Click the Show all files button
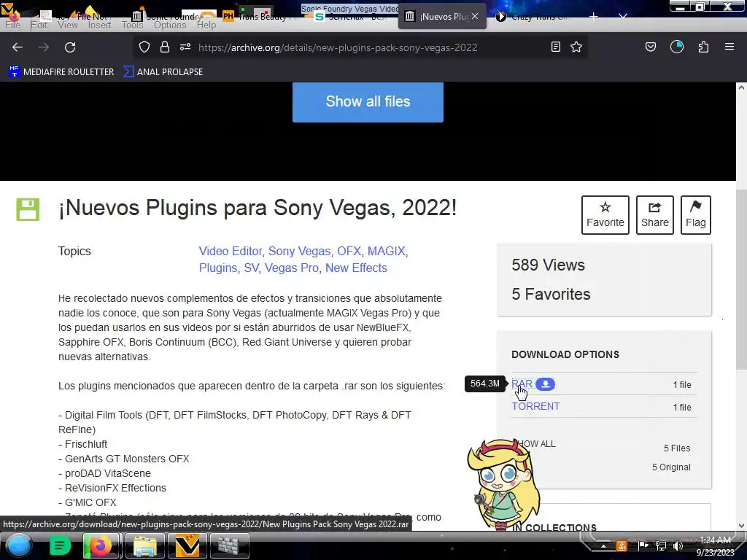This screenshot has height=560, width=747. click(x=368, y=101)
